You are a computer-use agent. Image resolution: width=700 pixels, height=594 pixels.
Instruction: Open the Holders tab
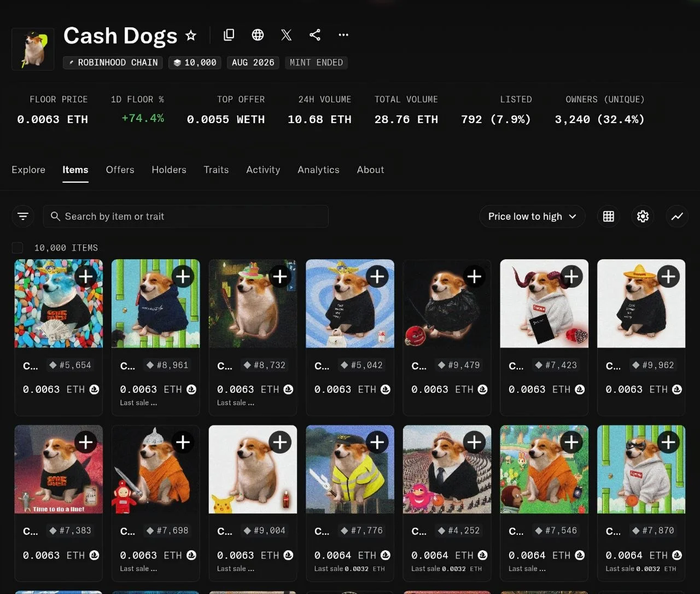[169, 170]
